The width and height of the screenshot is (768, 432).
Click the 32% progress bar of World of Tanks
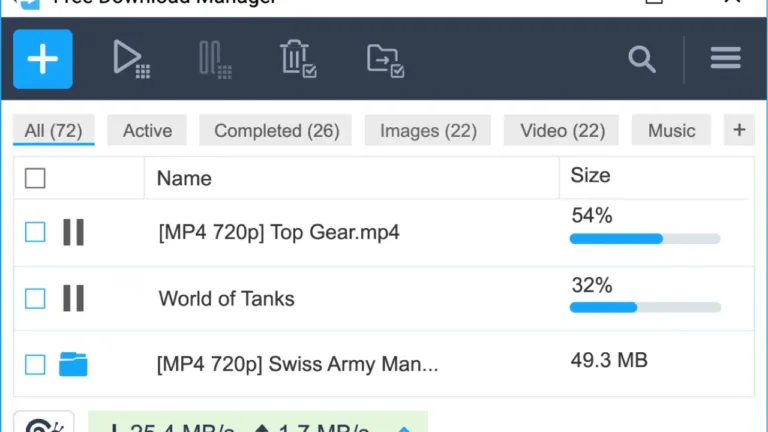coord(645,307)
